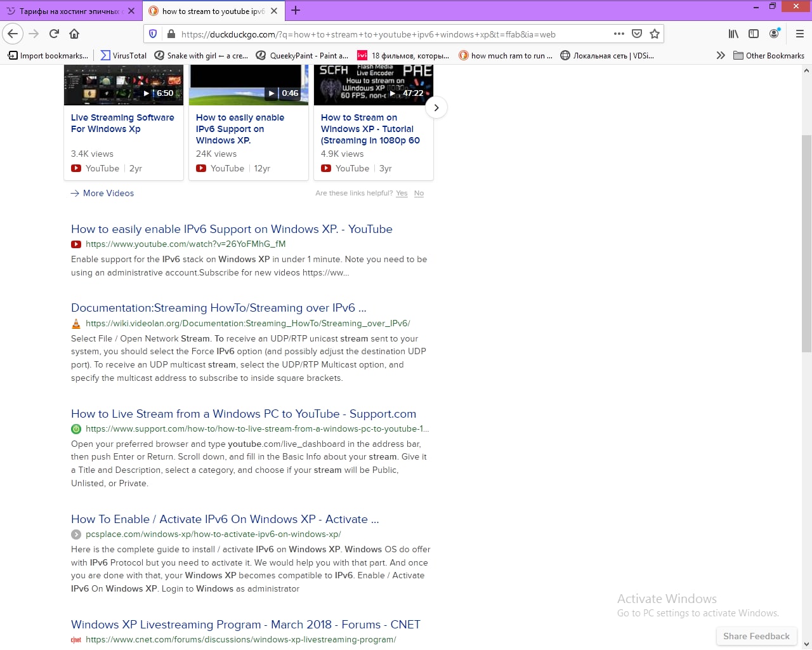The width and height of the screenshot is (812, 650).
Task: Open the Library icon
Action: point(733,34)
